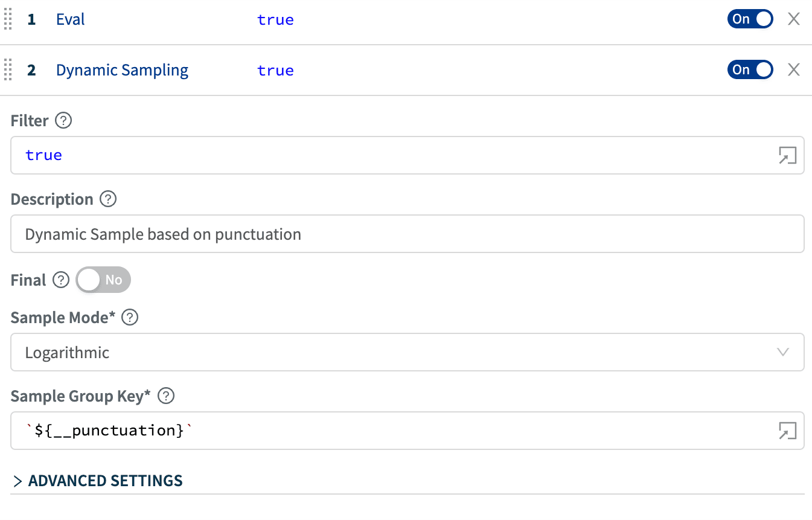812x520 pixels.
Task: Open Sample Group Key in expanded editor
Action: tap(787, 431)
